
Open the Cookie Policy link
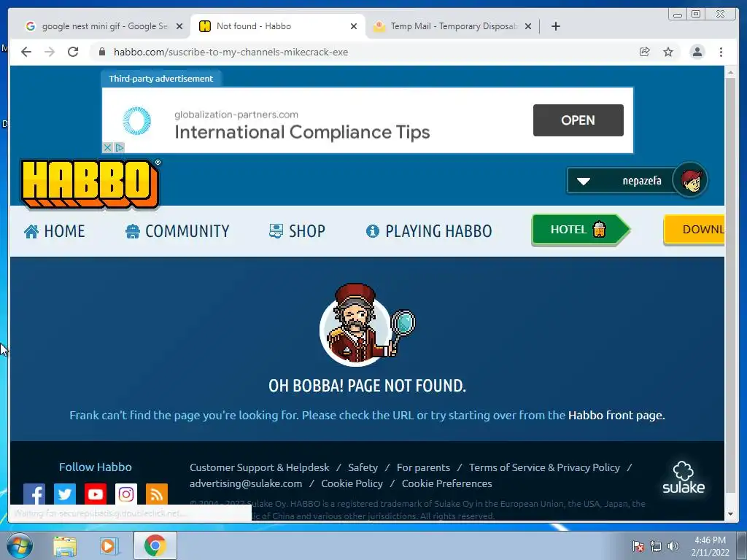click(352, 484)
